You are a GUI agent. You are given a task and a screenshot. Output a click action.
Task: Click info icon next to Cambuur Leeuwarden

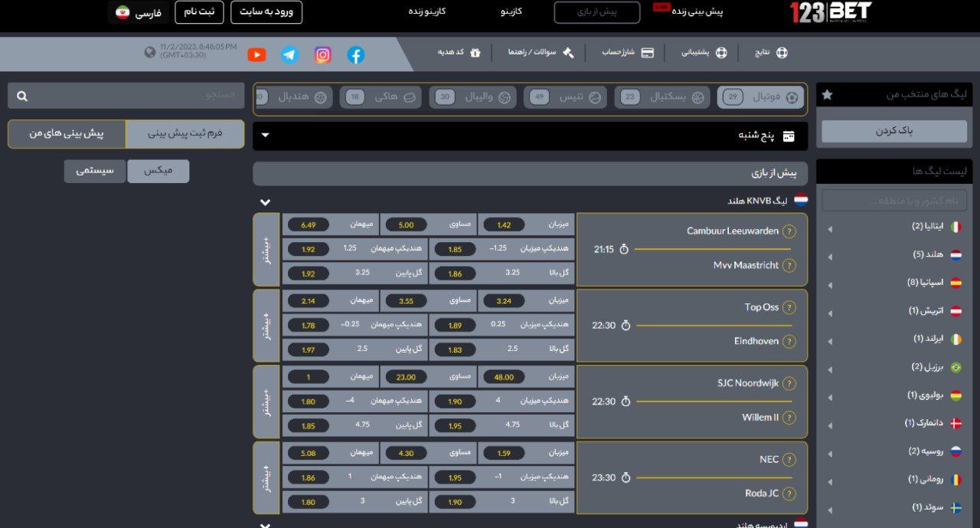pos(789,231)
